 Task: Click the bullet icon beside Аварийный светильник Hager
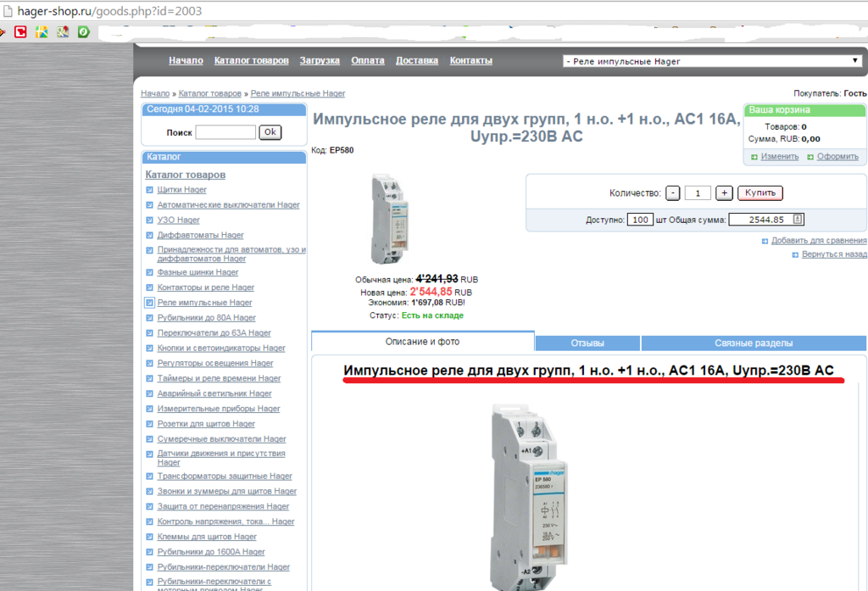tap(149, 393)
